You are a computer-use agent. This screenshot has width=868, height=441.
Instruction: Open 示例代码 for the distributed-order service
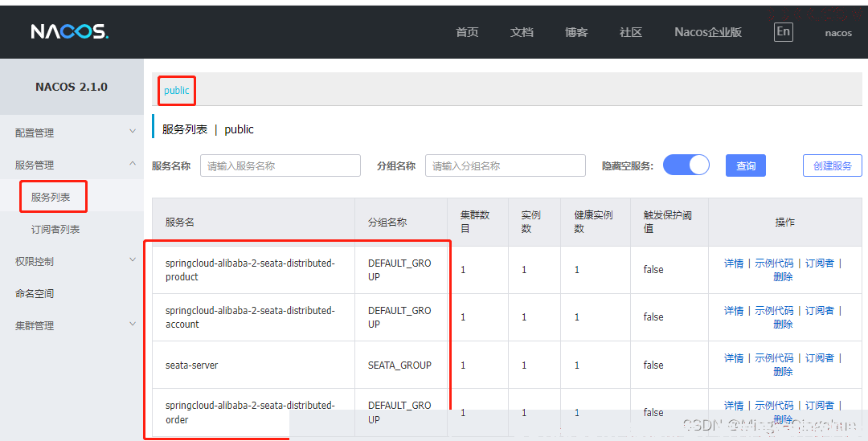tap(774, 405)
